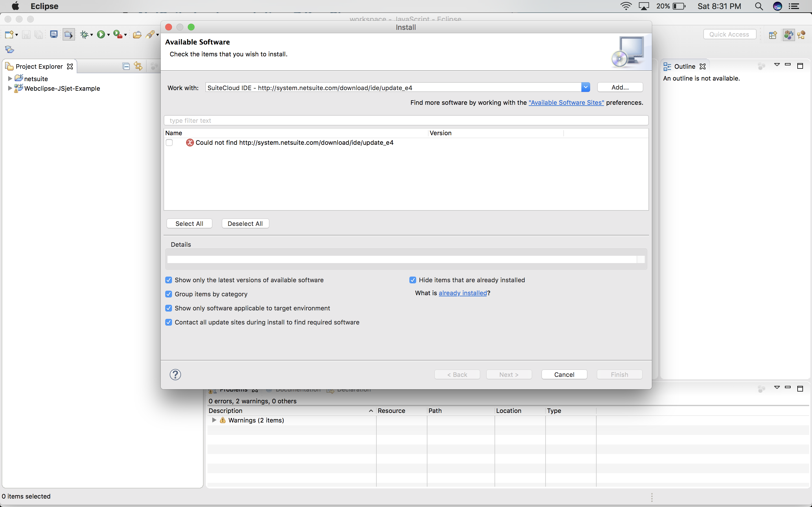Click the green Run button icon
This screenshot has height=507, width=812.
coord(101,35)
